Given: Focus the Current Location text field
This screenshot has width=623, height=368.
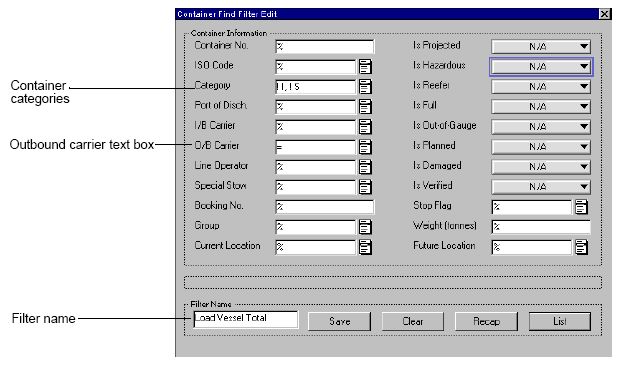Looking at the screenshot, I should (x=315, y=247).
